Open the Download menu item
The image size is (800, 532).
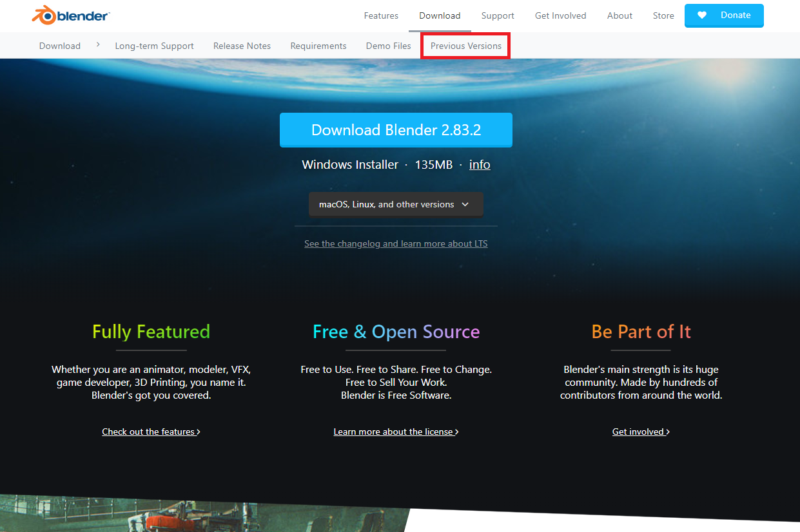coord(440,15)
